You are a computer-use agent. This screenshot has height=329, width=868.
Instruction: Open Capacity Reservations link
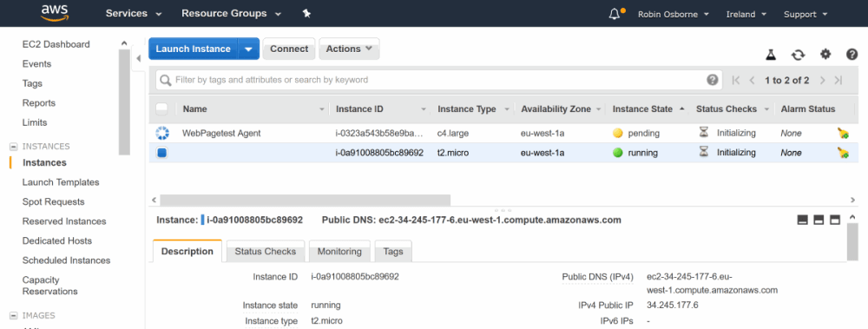[49, 286]
